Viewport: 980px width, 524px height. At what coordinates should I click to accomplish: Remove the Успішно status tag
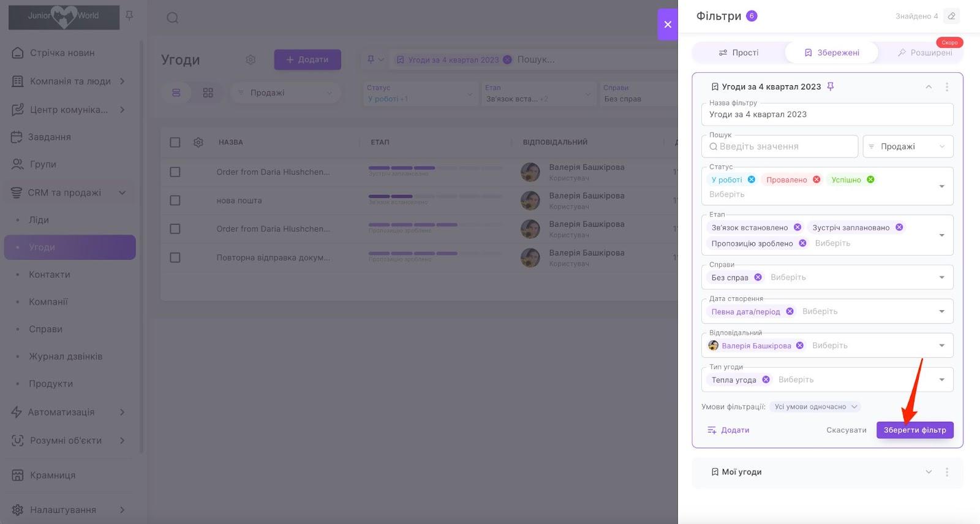click(870, 180)
